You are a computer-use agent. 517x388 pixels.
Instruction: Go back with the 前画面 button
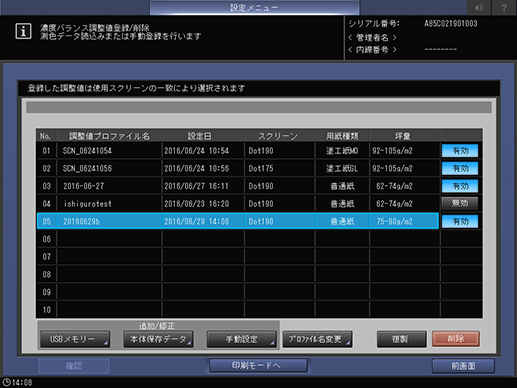pyautogui.click(x=463, y=366)
